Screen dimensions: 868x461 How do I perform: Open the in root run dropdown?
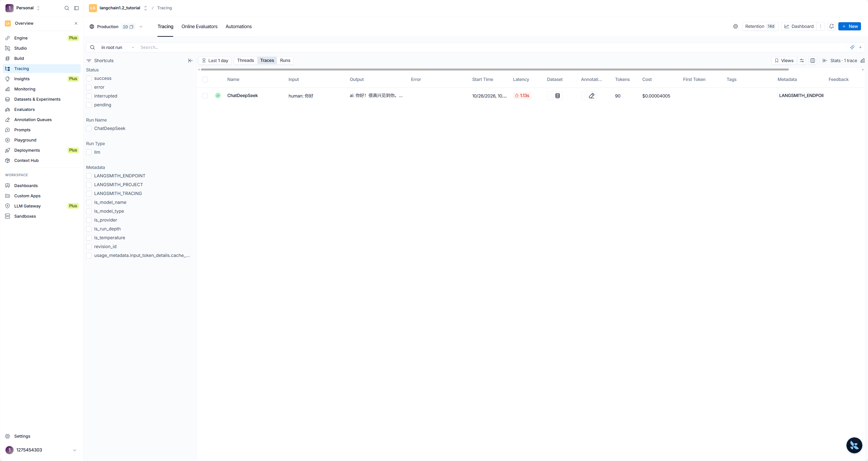118,48
